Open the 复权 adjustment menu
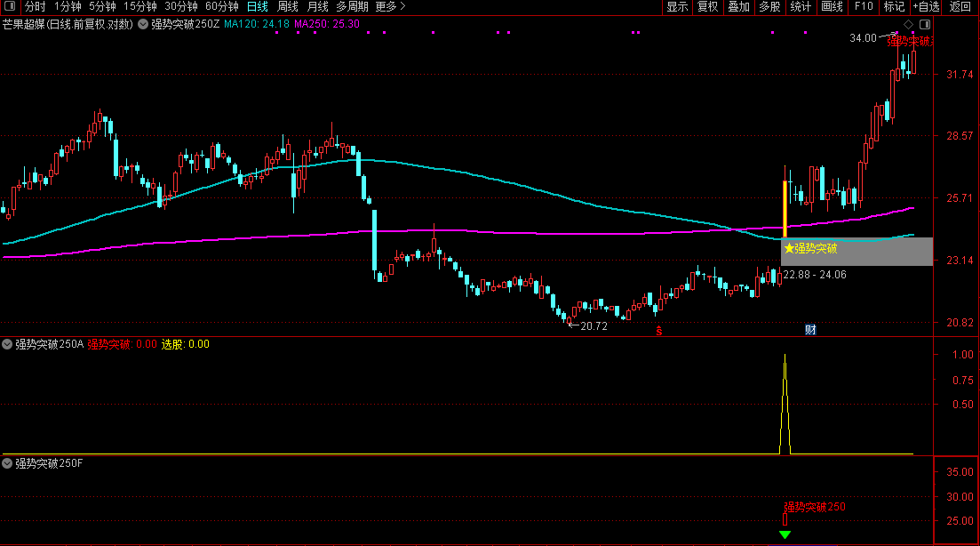This screenshot has width=980, height=546. [x=708, y=7]
